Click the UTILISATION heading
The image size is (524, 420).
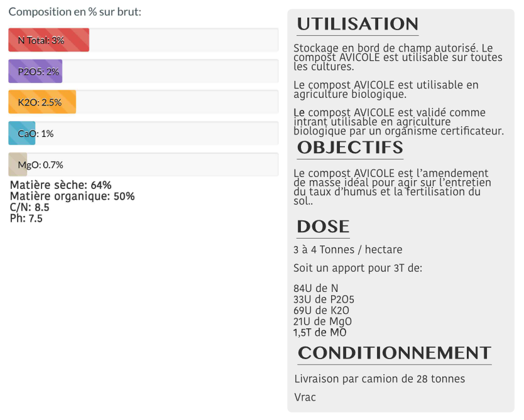(x=358, y=24)
